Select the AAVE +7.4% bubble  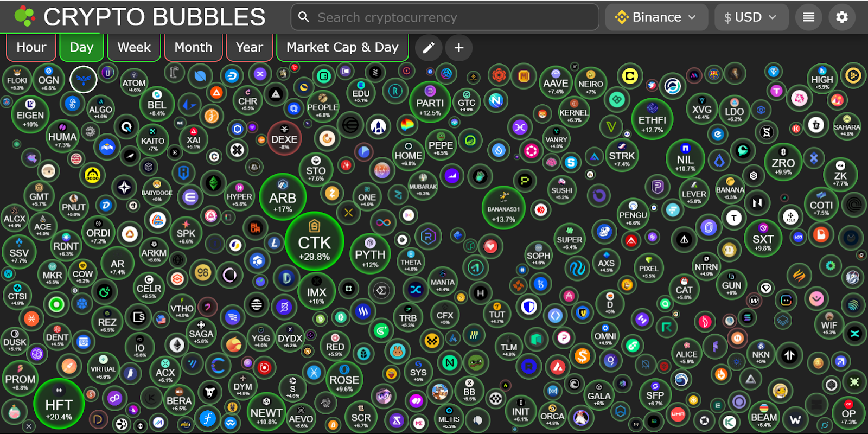(556, 82)
